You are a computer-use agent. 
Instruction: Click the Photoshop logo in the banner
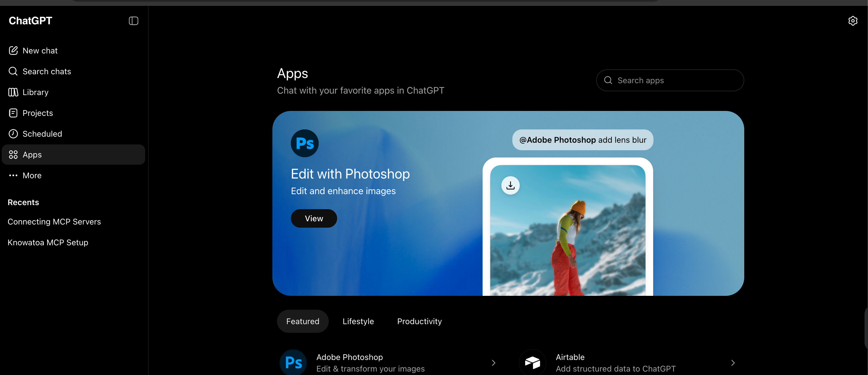304,143
